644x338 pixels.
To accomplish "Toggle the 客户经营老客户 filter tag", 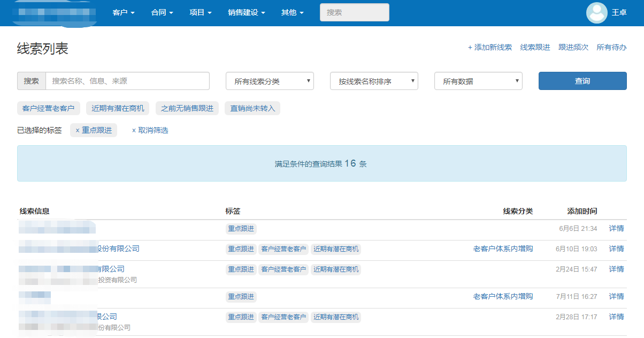I will [48, 108].
